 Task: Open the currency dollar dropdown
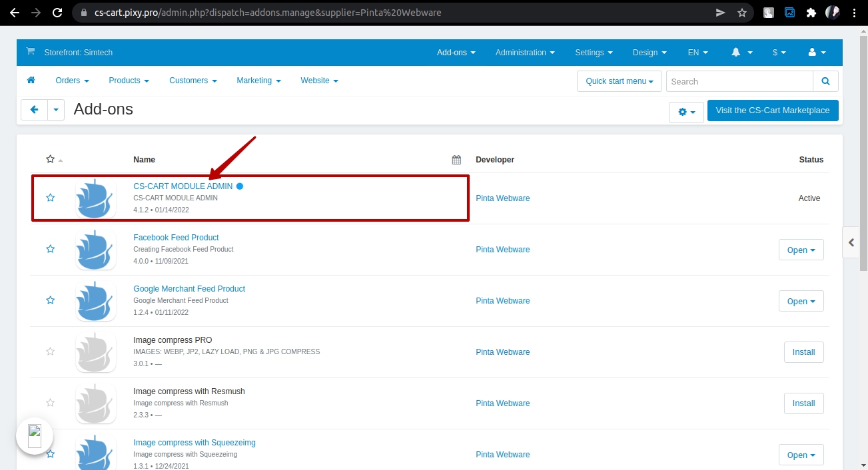[x=779, y=53]
